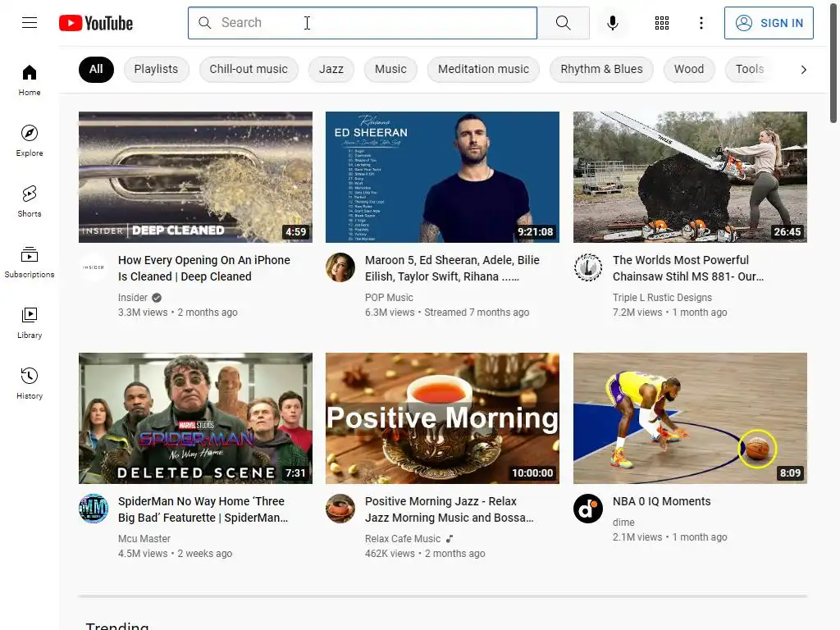Open title 'Maroon 5, Ed Sheeran, Adele'
Viewport: 840px width, 630px height.
tap(452, 268)
